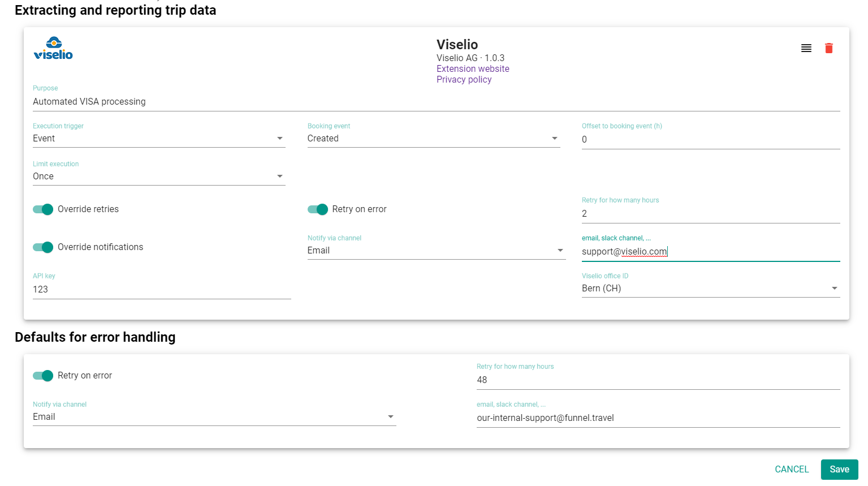Screen dimensions: 868x486
Task: Delete the Viselio extension with trash icon
Action: pos(829,48)
